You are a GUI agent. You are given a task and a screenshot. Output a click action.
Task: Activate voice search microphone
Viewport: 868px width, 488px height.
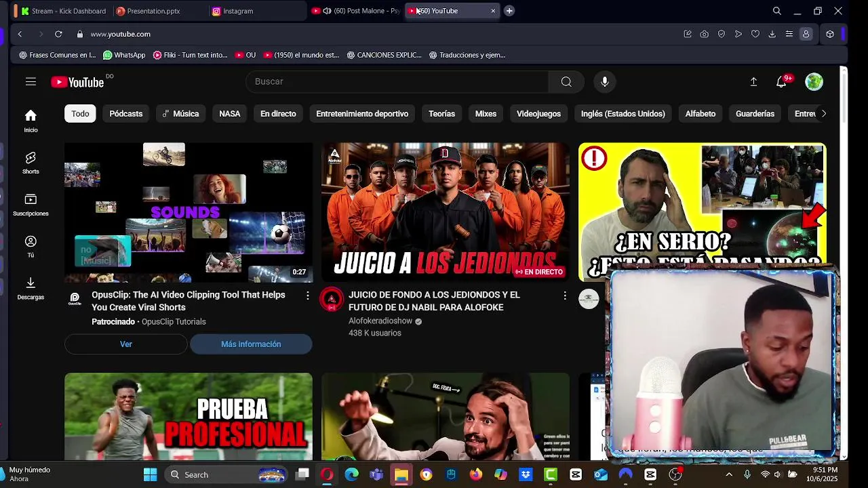point(605,81)
